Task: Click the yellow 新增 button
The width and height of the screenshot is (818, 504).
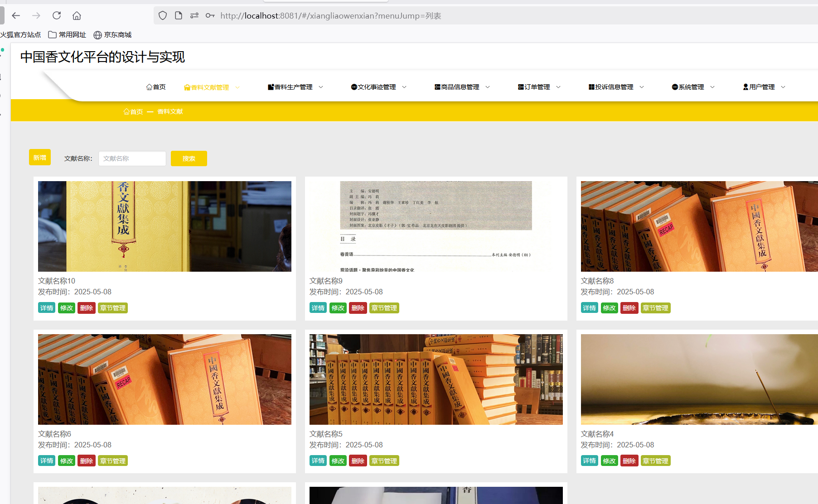Action: (40, 158)
